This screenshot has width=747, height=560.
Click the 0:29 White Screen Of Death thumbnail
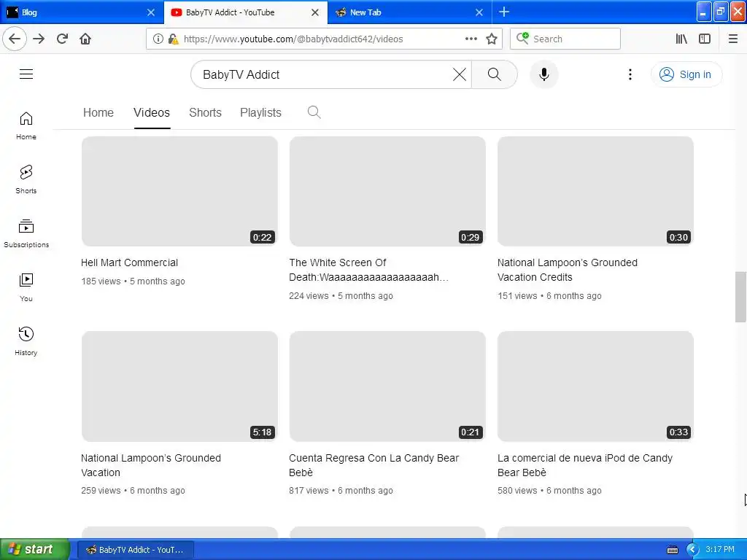click(x=387, y=192)
